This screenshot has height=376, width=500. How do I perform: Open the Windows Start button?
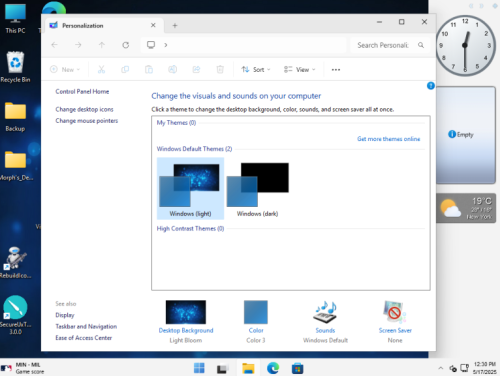[199, 368]
